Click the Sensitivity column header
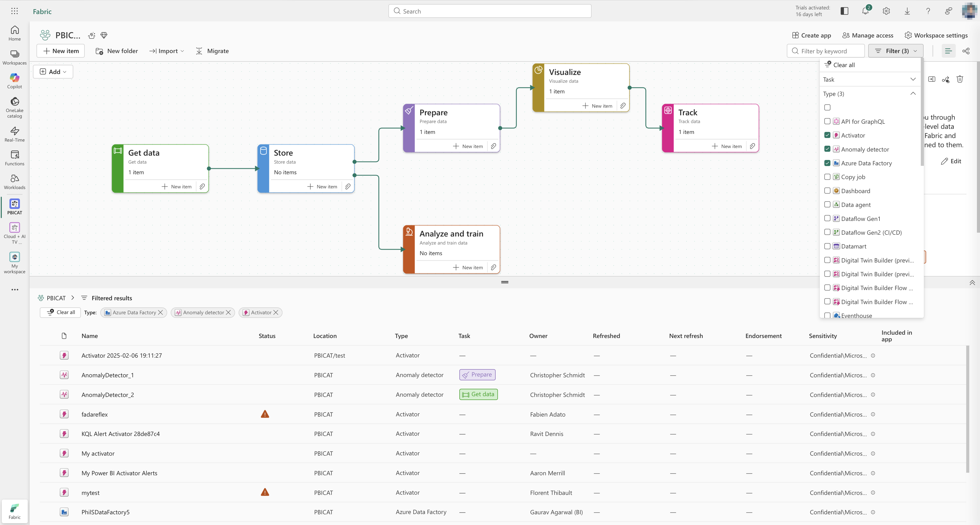Viewport: 980px width, 525px height. [823, 336]
